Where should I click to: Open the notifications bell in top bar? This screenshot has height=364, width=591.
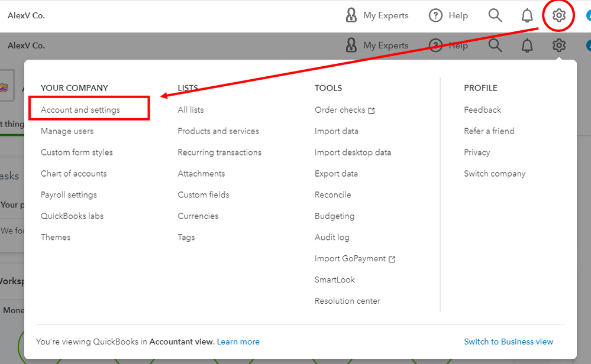(527, 15)
